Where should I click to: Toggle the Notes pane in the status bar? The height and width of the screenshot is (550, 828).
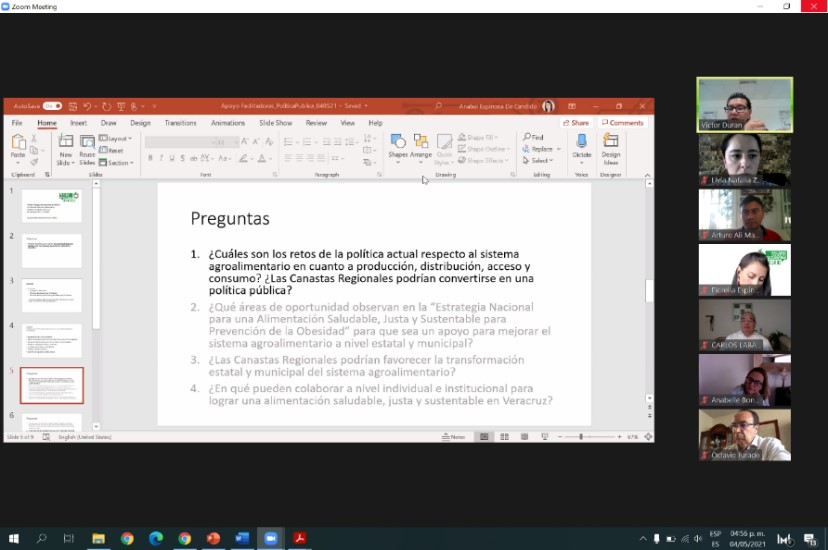[x=456, y=437]
